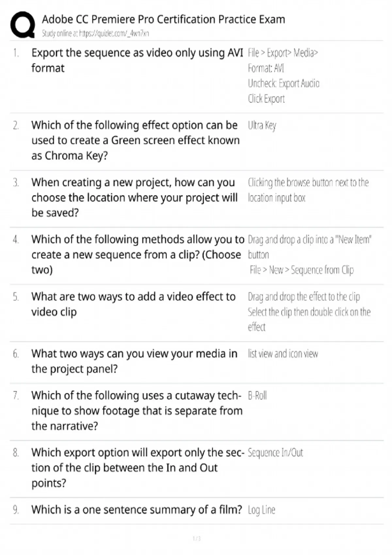This screenshot has width=392, height=556.
Task: Click the "Uncheck: Export Audio" answer line
Action: point(284,84)
